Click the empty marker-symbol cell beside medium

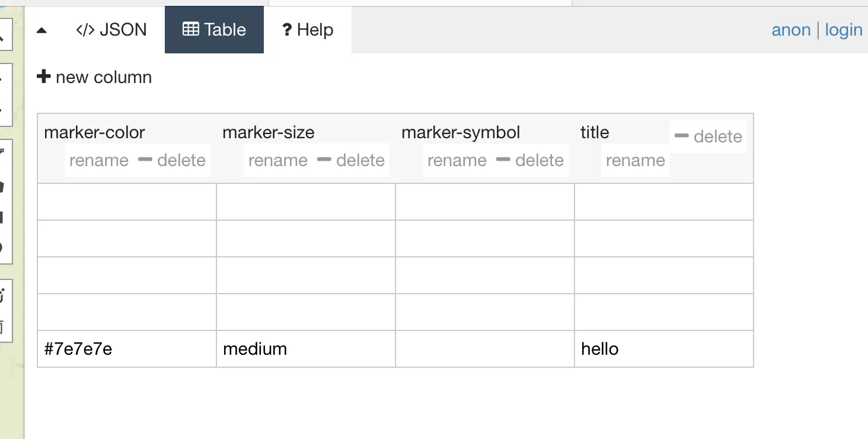pyautogui.click(x=485, y=349)
